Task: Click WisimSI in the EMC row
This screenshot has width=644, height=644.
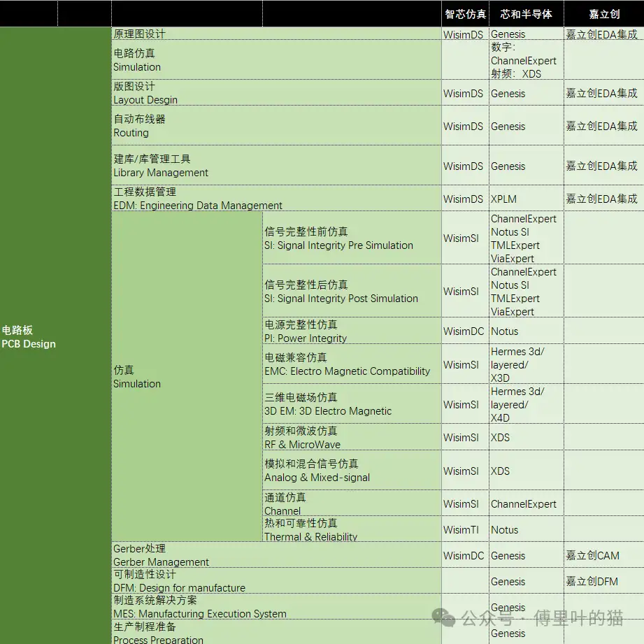Action: (x=465, y=364)
